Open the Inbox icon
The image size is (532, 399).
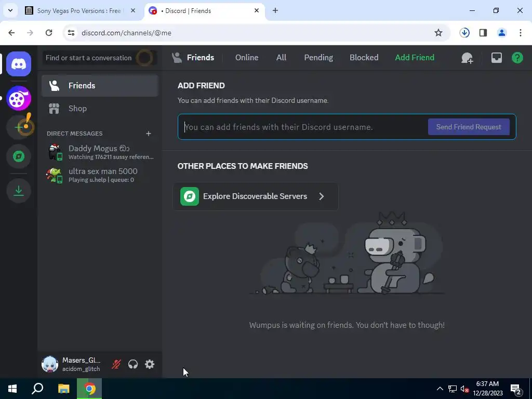496,58
